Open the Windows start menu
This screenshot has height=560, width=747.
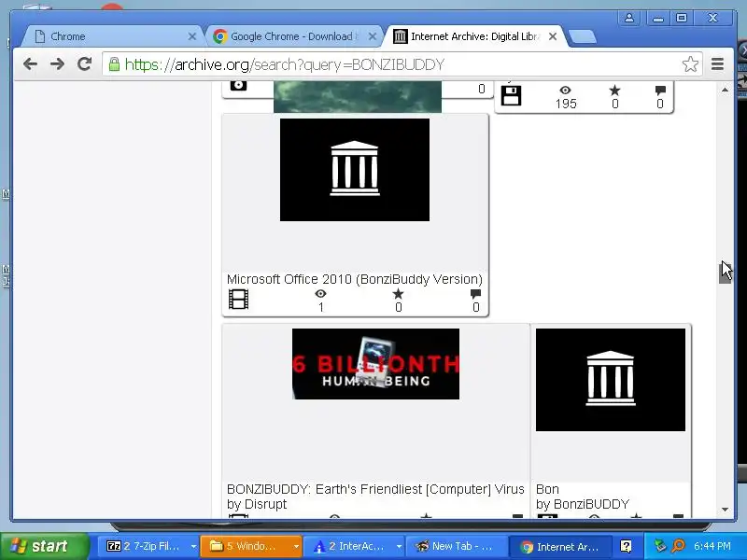[x=44, y=546]
